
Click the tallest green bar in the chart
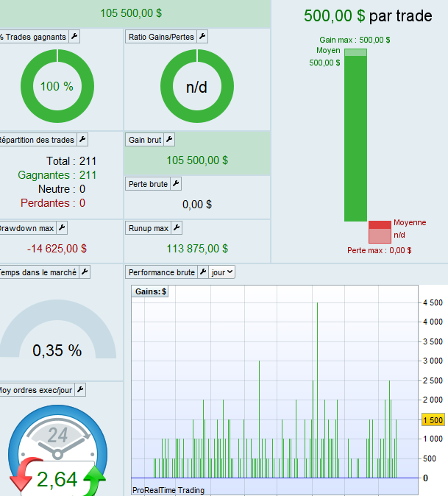[x=318, y=390]
